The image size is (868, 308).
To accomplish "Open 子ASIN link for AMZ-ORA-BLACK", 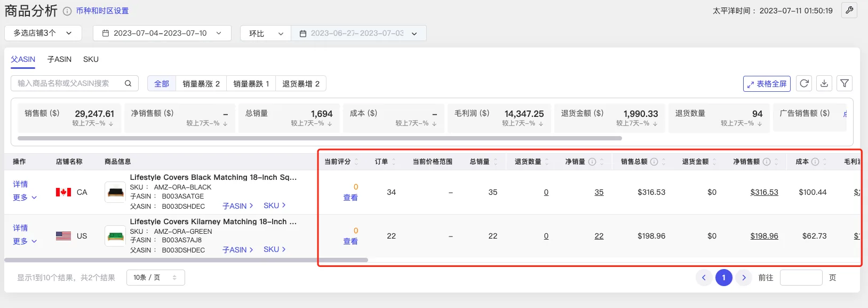I will point(237,206).
